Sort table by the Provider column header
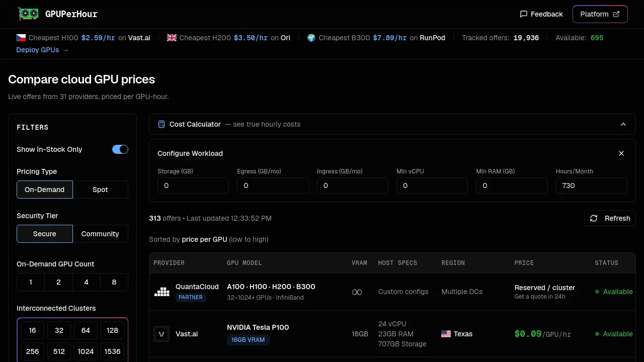 tap(169, 263)
